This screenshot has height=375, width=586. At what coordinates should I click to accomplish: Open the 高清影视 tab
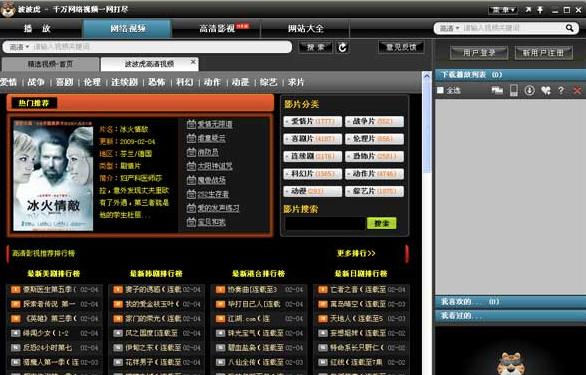tap(217, 28)
